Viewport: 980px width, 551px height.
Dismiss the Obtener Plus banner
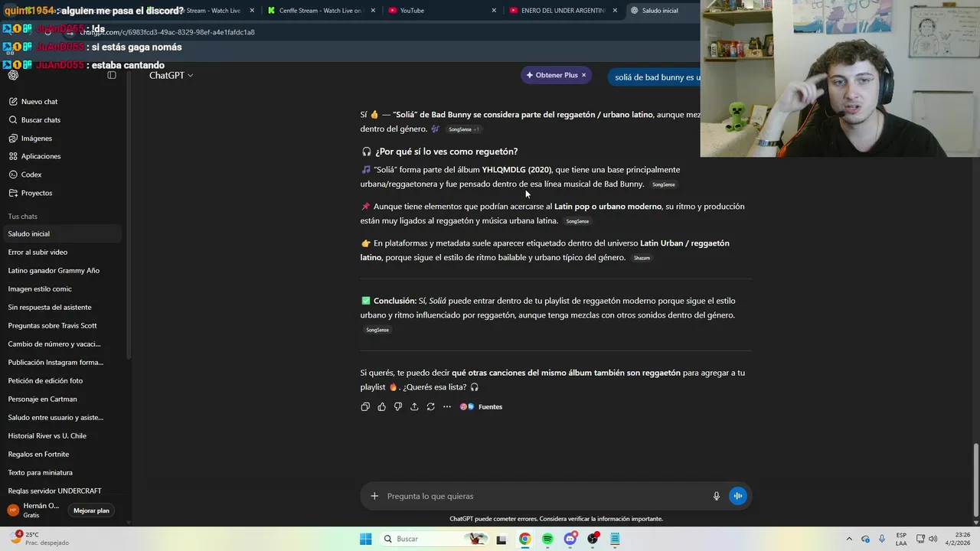pyautogui.click(x=583, y=75)
